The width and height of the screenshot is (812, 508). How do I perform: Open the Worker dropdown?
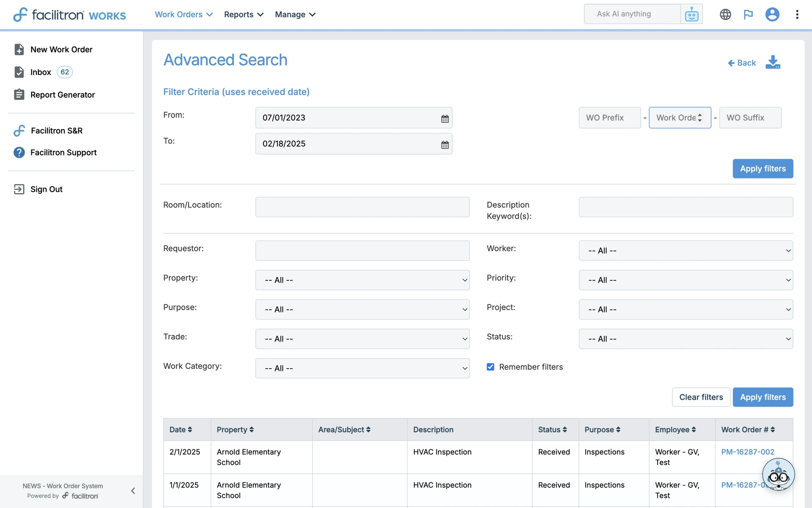tap(685, 251)
